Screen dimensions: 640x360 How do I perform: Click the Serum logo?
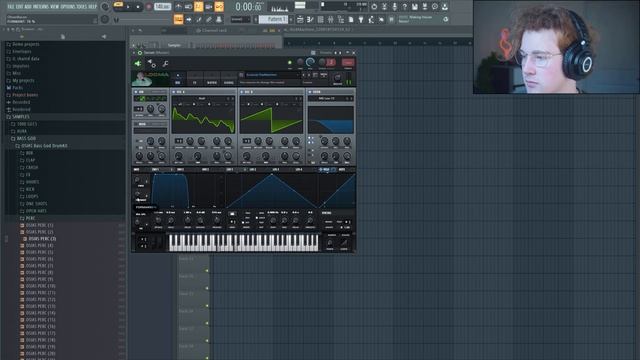pos(151,78)
